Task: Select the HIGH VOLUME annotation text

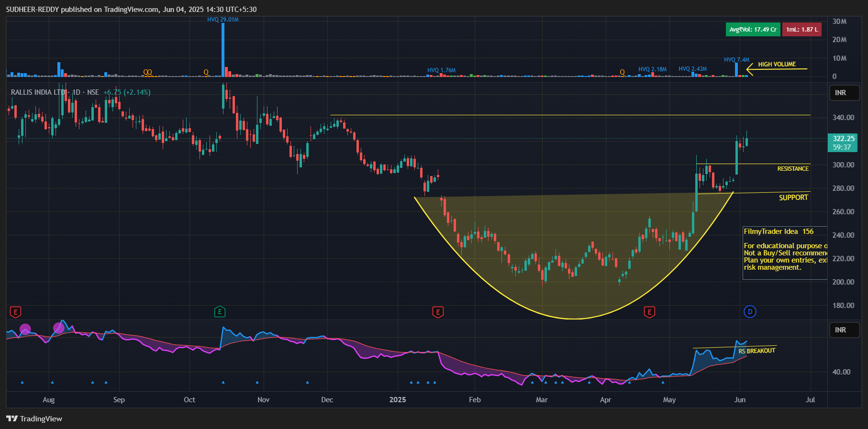Action: click(x=777, y=64)
